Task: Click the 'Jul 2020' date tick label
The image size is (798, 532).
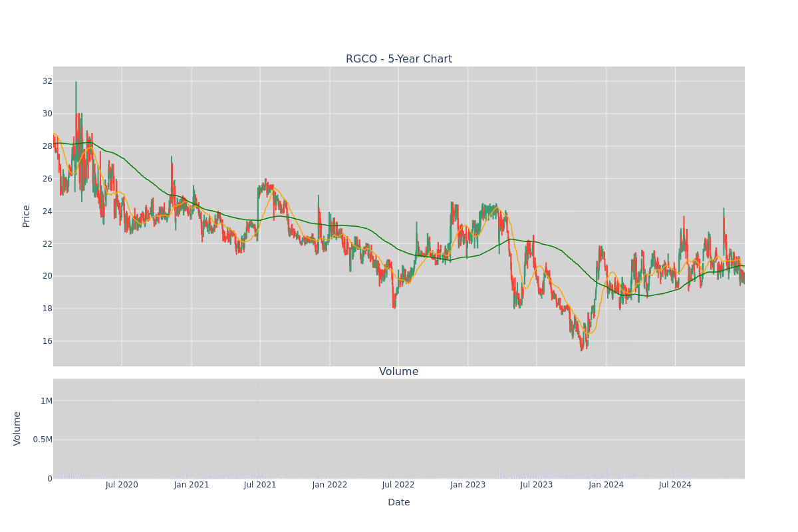Action: pos(122,485)
